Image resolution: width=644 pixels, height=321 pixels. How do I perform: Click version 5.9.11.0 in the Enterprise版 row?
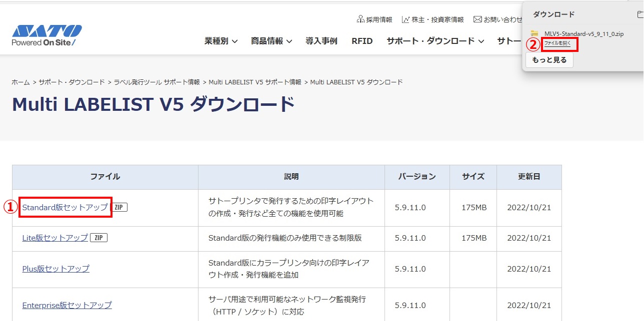[x=410, y=305]
